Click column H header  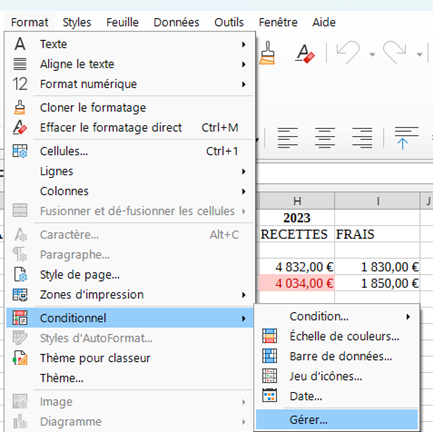click(x=297, y=201)
